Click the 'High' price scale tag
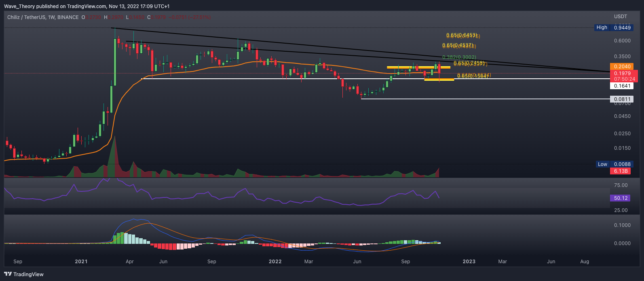The image size is (644, 281). (x=602, y=27)
